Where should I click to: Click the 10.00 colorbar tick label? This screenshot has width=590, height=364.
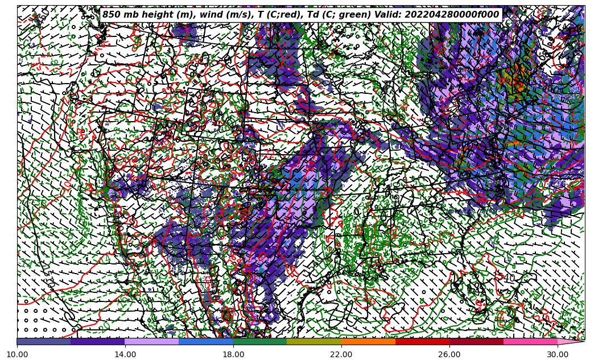[17, 354]
